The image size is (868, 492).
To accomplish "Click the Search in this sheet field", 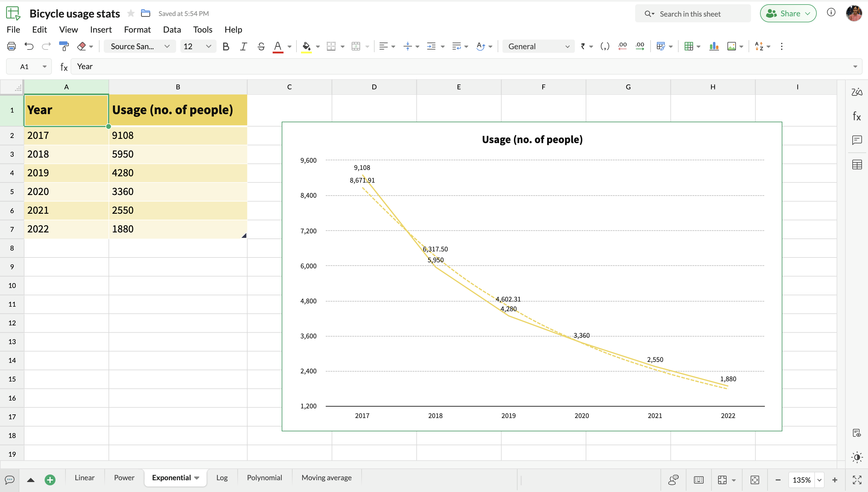I will [693, 14].
